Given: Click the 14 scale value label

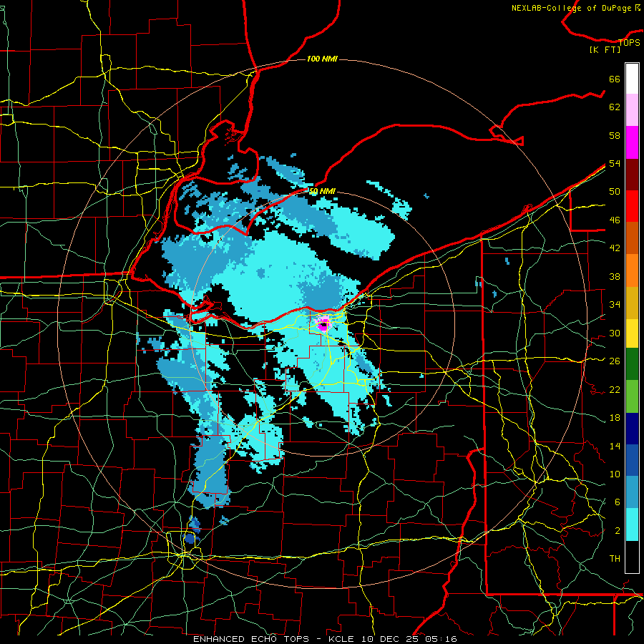Looking at the screenshot, I should 615,446.
